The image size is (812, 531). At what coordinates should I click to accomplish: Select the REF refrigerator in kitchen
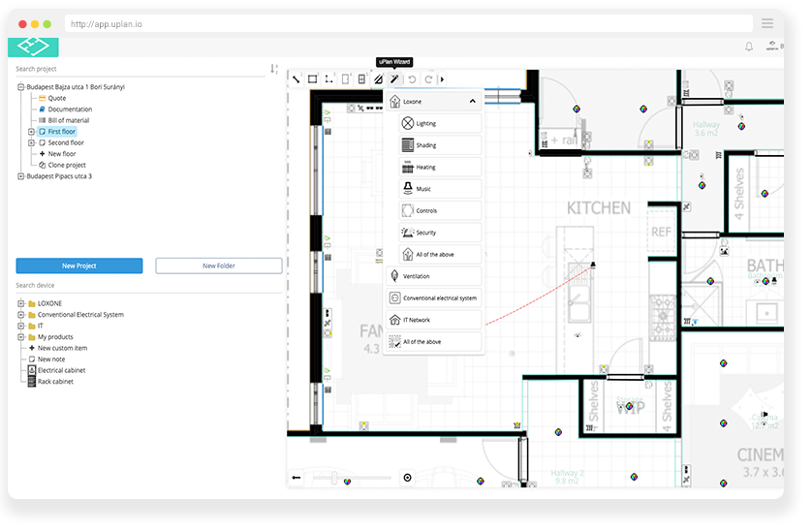[x=661, y=233]
